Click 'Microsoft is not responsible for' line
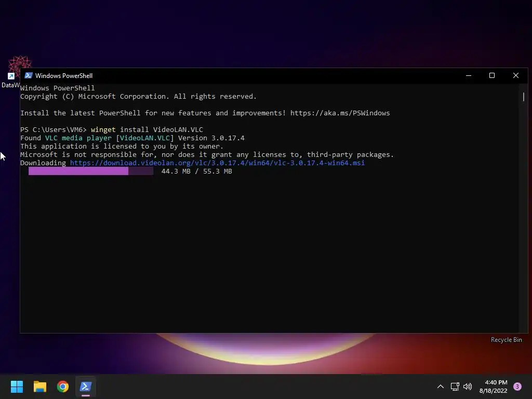Viewport: 532px width, 399px height. (x=207, y=155)
